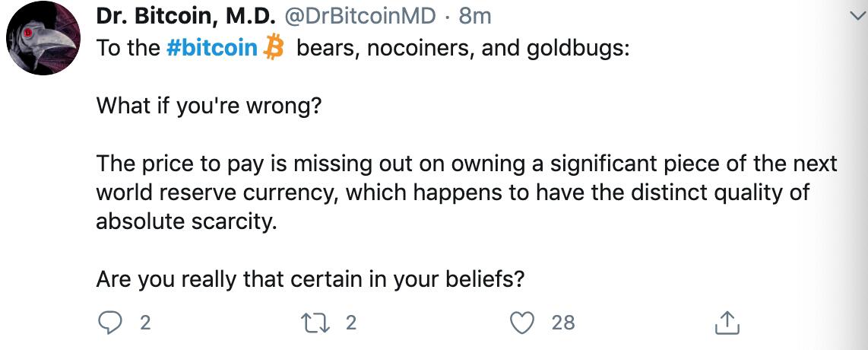Click the "bears, nocoiners, and goldbugs" text

pyautogui.click(x=462, y=49)
